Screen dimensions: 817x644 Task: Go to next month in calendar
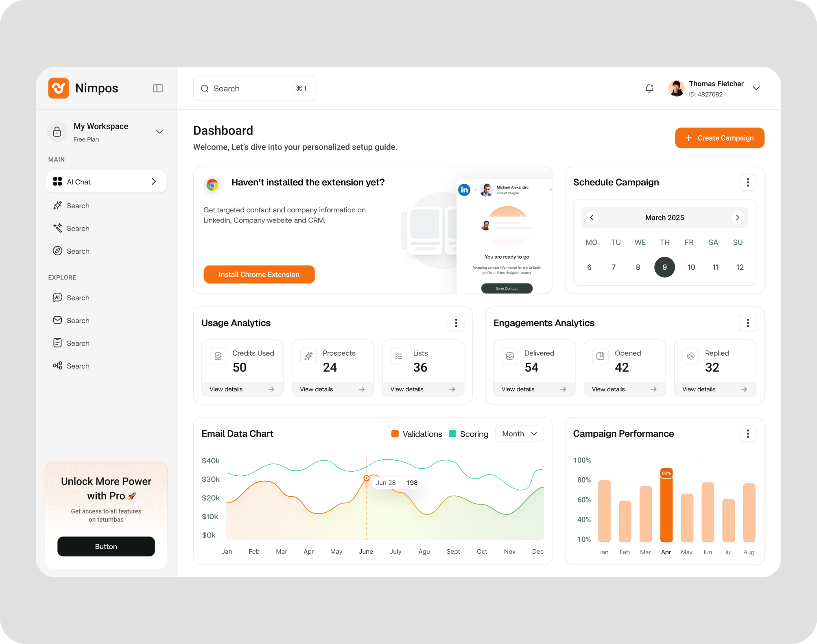737,218
